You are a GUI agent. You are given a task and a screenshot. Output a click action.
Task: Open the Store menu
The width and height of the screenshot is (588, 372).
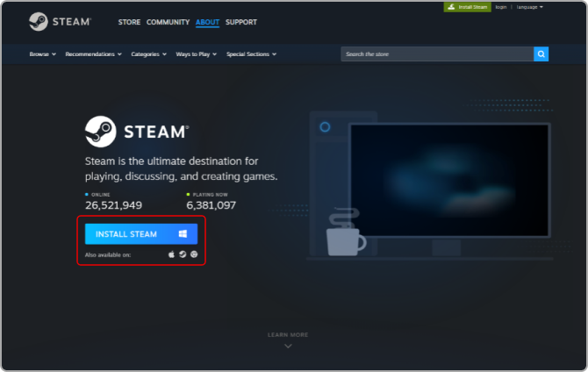click(129, 22)
